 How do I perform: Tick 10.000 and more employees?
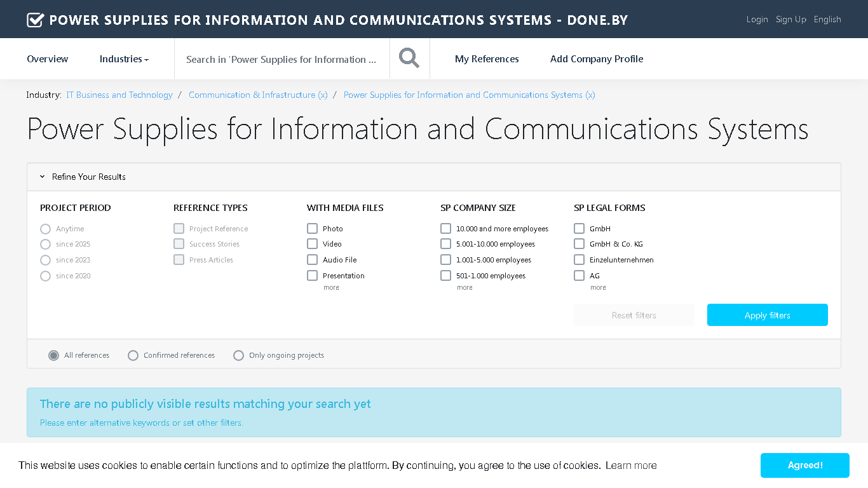(445, 228)
